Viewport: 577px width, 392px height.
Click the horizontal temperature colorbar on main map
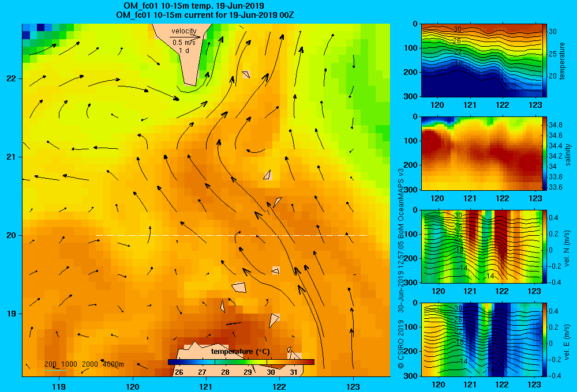(241, 362)
